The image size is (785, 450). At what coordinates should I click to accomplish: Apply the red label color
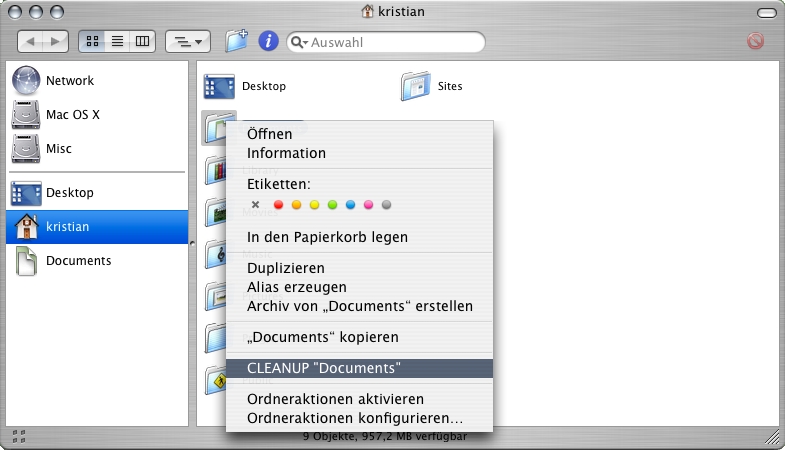point(278,205)
